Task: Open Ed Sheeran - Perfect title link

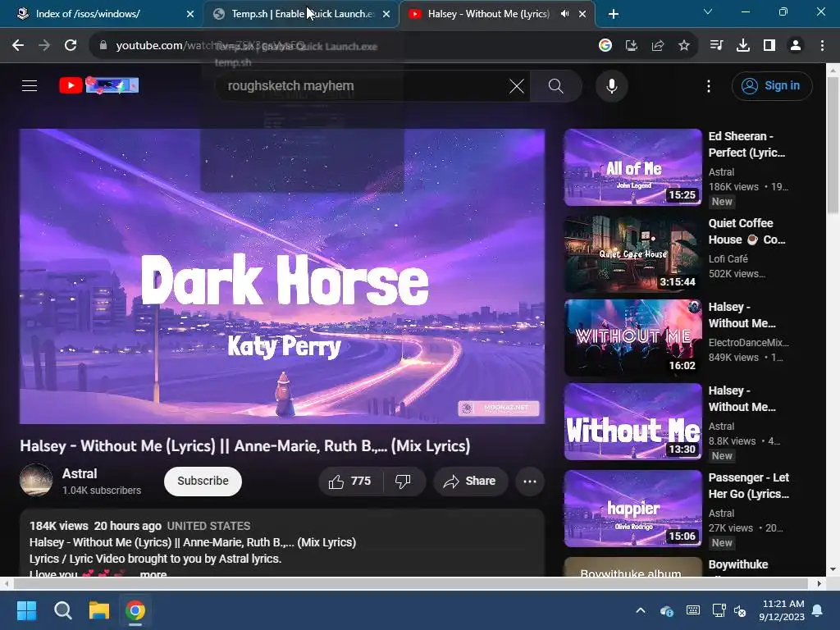Action: pyautogui.click(x=746, y=144)
